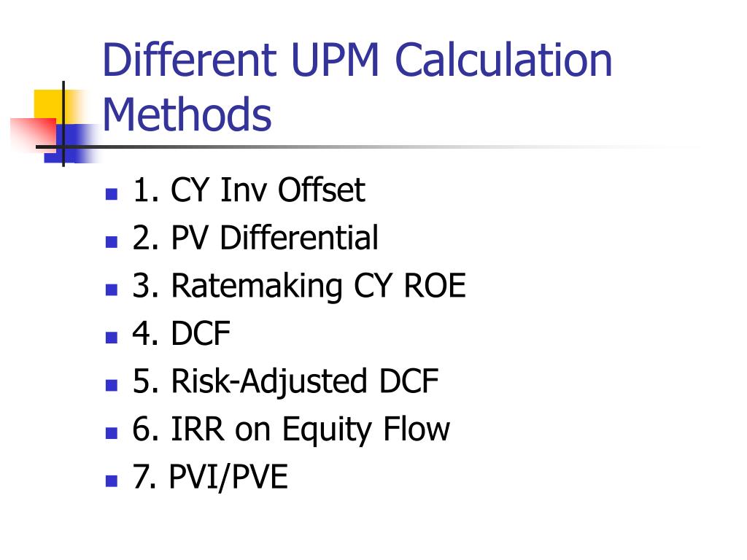Click the bullet next to IRR on Equity Flow
747x560 pixels.
coord(112,433)
